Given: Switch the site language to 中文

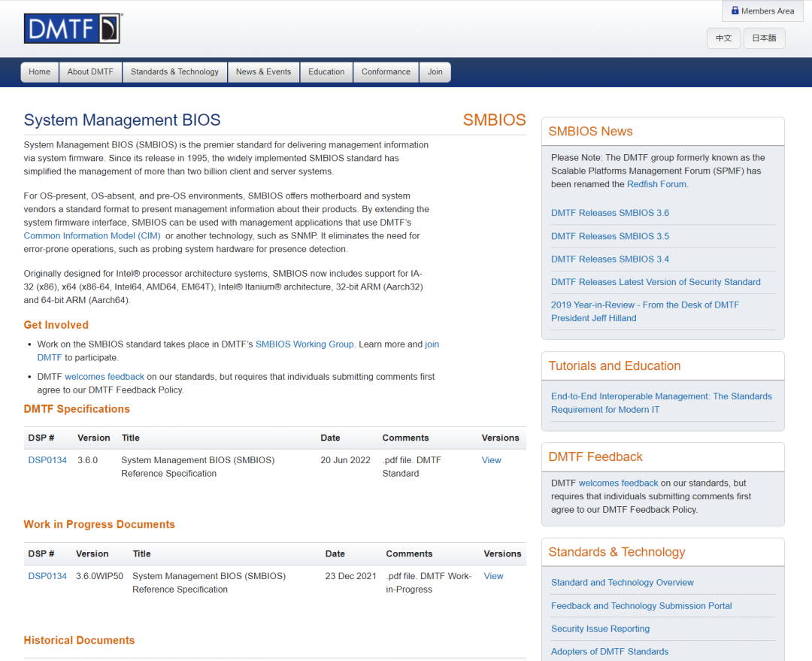Looking at the screenshot, I should click(723, 38).
